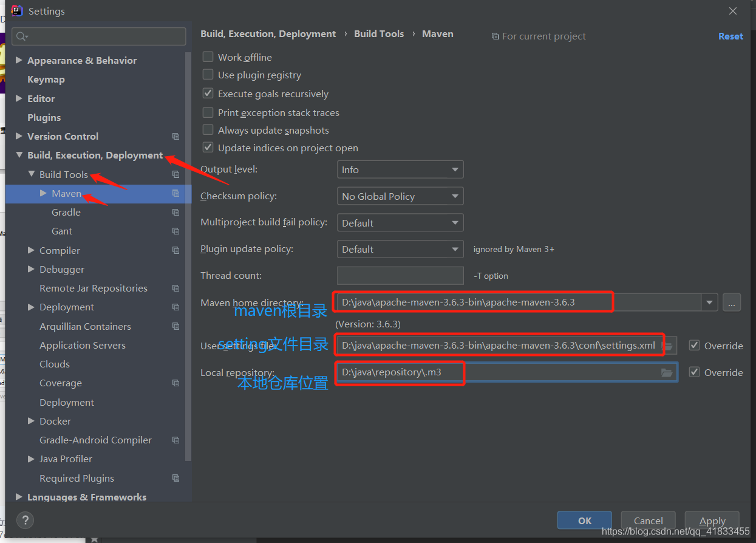Enable Always update snapshots
756x543 pixels.
(x=208, y=130)
